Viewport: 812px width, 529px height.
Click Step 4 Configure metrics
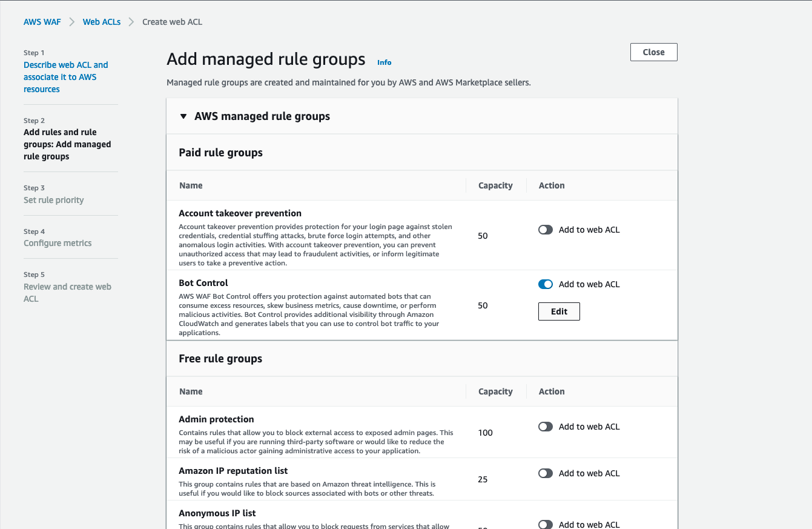pyautogui.click(x=58, y=243)
